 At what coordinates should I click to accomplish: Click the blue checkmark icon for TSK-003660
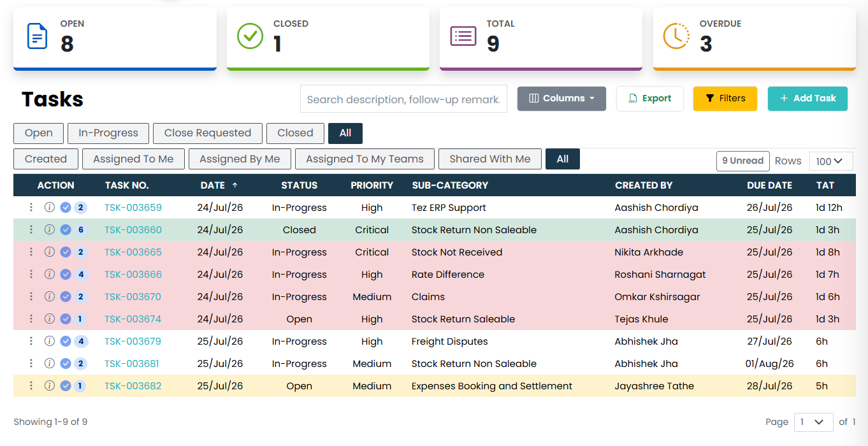[x=66, y=230]
